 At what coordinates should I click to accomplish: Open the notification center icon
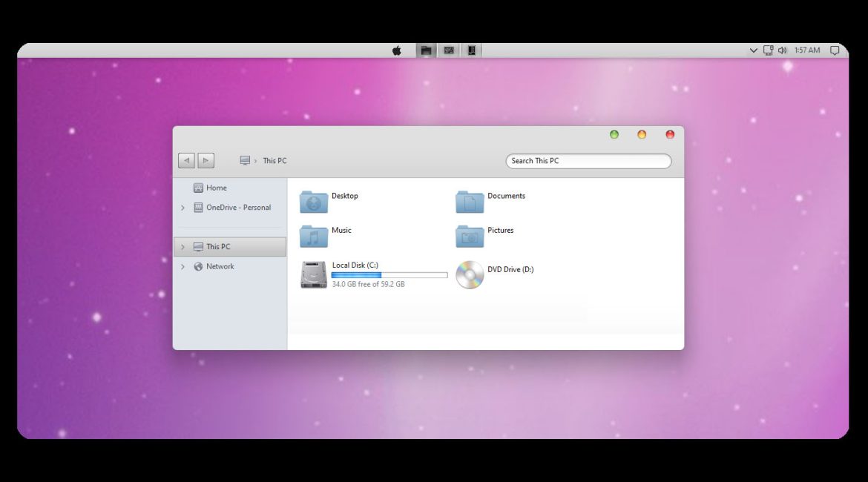(x=835, y=50)
